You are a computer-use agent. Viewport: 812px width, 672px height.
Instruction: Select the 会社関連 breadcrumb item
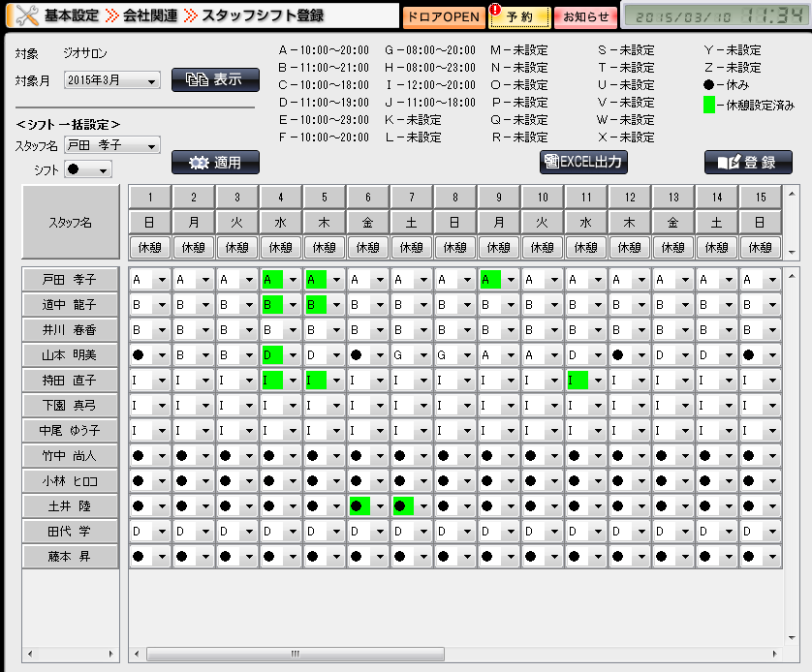tap(155, 16)
